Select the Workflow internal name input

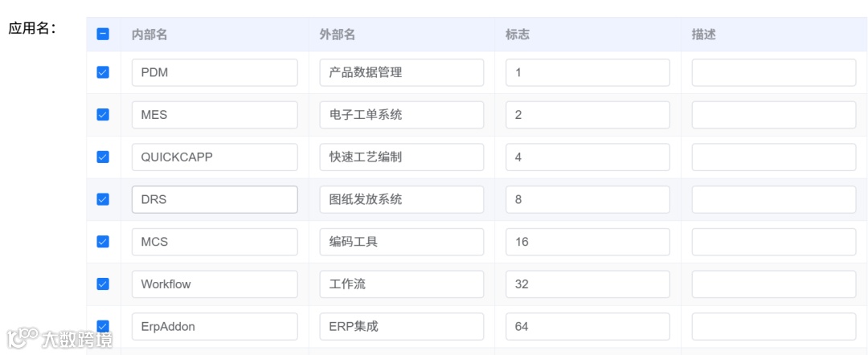pos(215,284)
